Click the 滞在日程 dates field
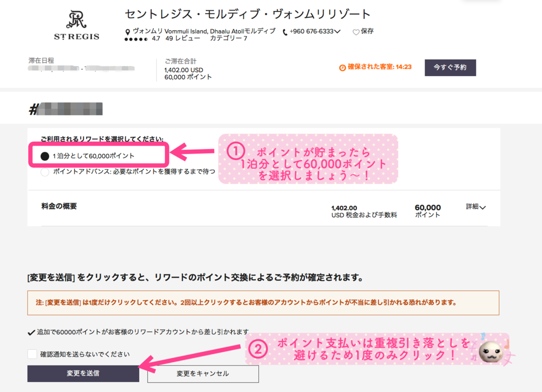Screen dimensions: 542x392 coord(81,68)
